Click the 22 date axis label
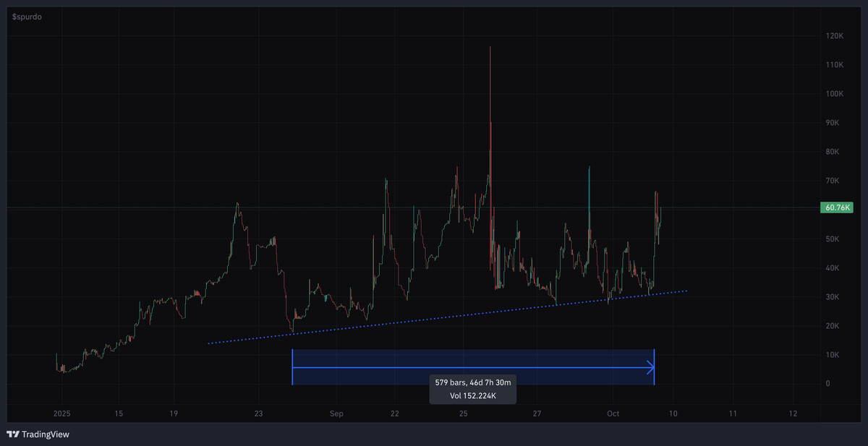Image resolution: width=868 pixels, height=446 pixels. pos(394,414)
